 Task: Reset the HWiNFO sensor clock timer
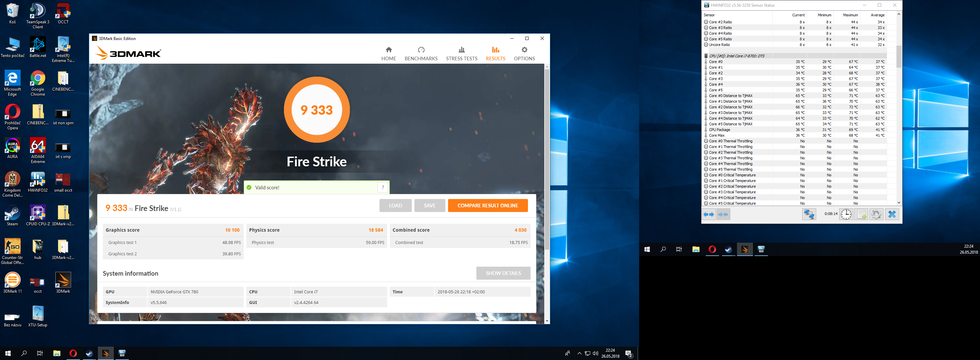[846, 214]
